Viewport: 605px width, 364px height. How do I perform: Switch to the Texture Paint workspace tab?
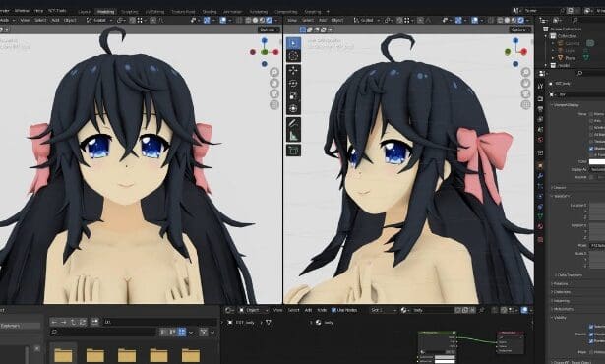(183, 12)
